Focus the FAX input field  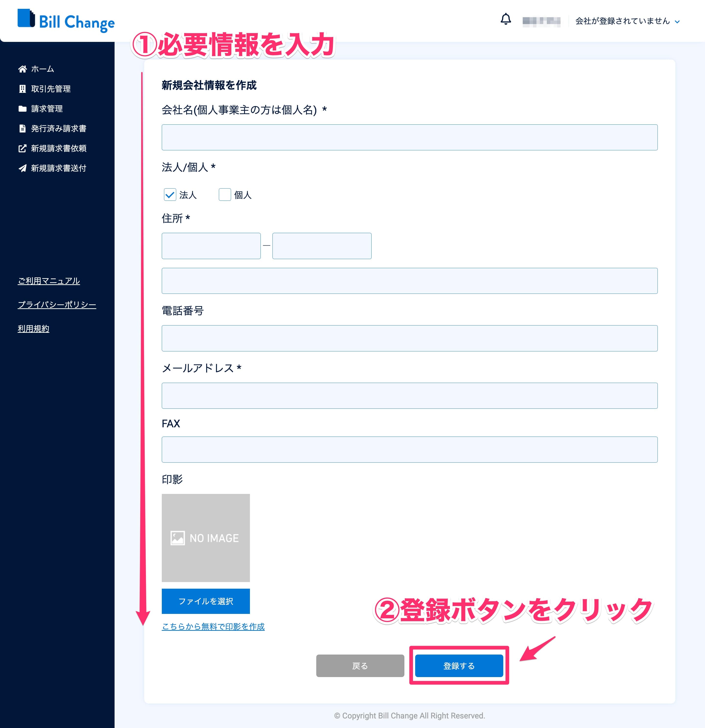point(410,449)
